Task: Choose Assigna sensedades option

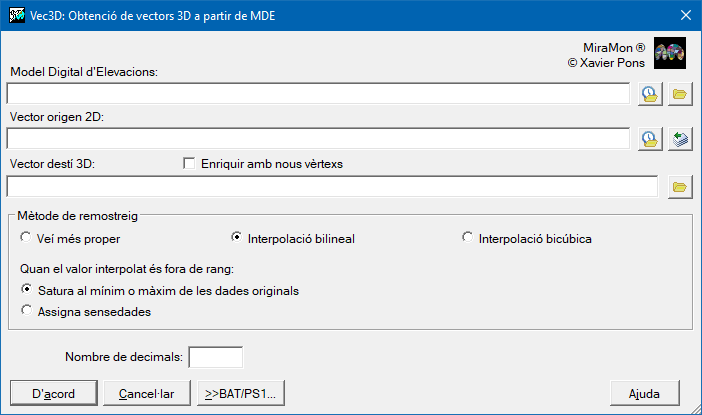Action: click(26, 311)
